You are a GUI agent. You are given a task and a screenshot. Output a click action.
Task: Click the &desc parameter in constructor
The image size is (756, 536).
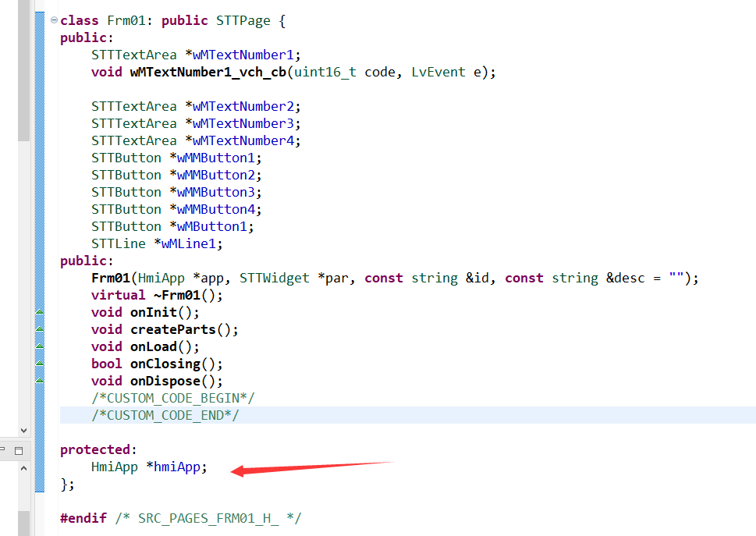pos(625,278)
